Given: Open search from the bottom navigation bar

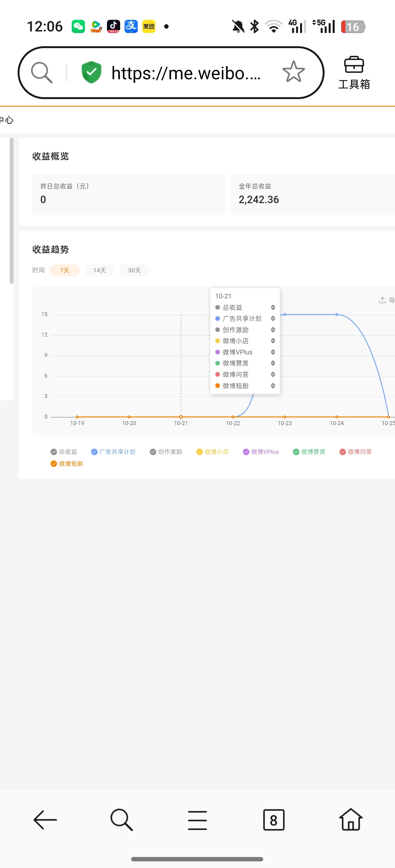Looking at the screenshot, I should point(122,820).
